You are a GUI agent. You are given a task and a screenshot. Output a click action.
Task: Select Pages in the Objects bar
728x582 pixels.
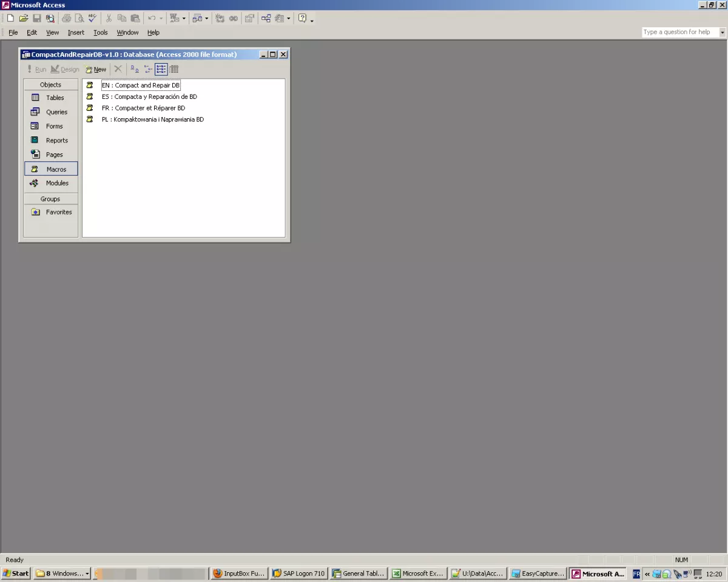tap(51, 155)
